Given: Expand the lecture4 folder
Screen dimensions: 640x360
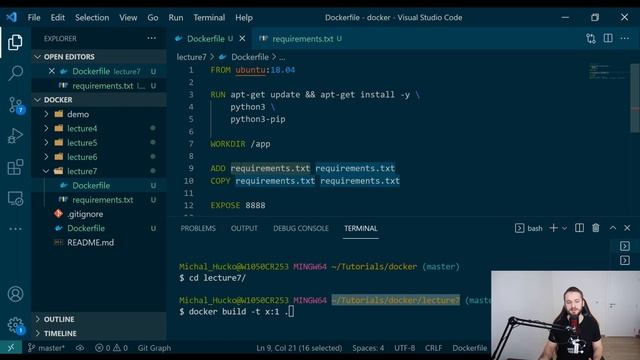Looking at the screenshot, I should (x=46, y=128).
